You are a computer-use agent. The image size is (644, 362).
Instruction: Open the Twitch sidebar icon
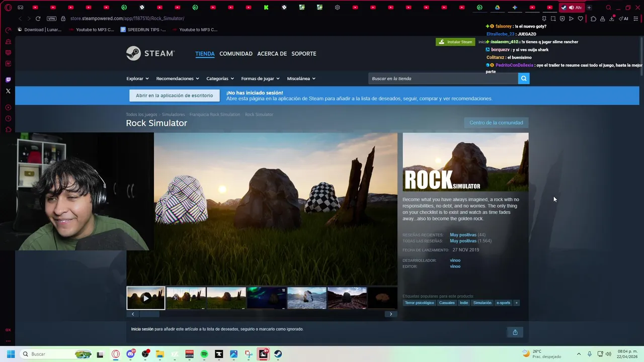pos(8,79)
